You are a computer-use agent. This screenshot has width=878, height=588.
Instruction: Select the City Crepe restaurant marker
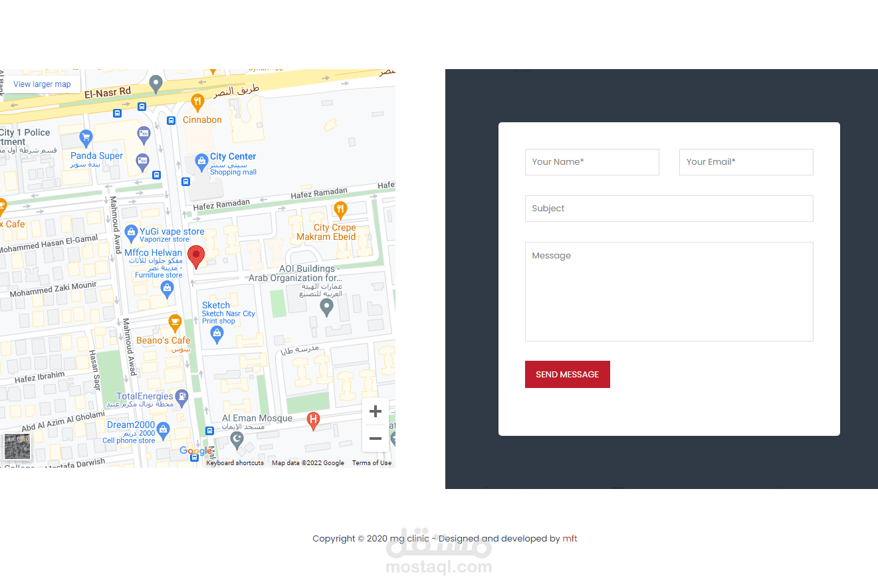340,210
